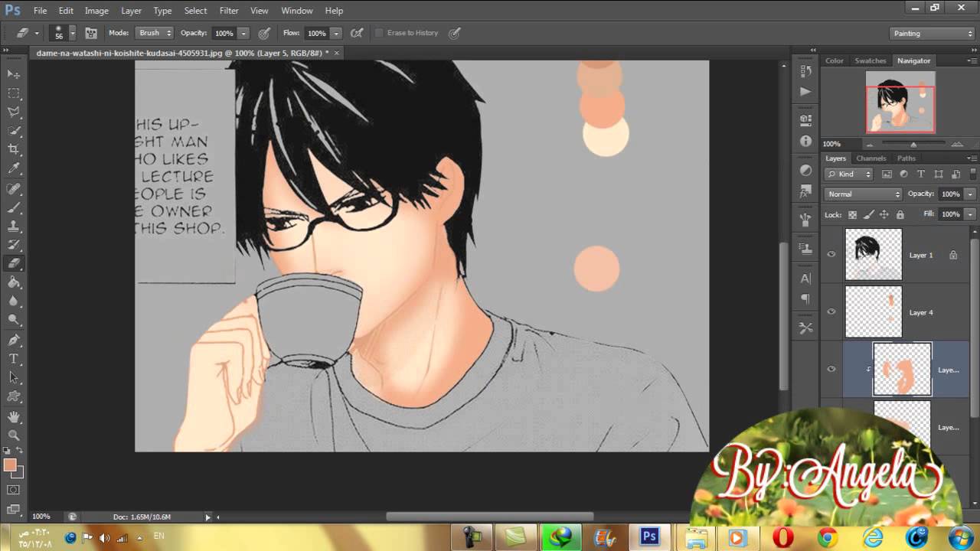Open the Actions panel play icon
Screen dimensions: 980x551
pyautogui.click(x=805, y=92)
